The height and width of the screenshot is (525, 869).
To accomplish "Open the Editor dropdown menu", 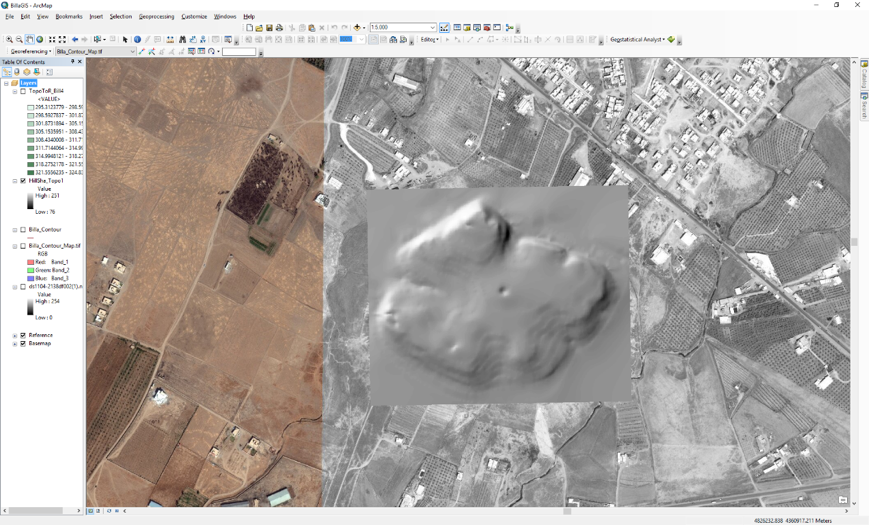I will [x=429, y=39].
